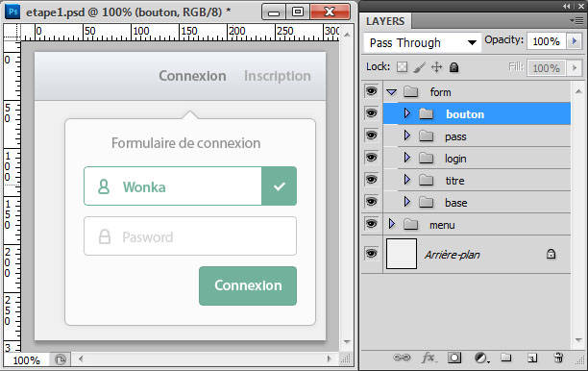Select the titre layer group
The image size is (588, 371).
pyautogui.click(x=477, y=180)
